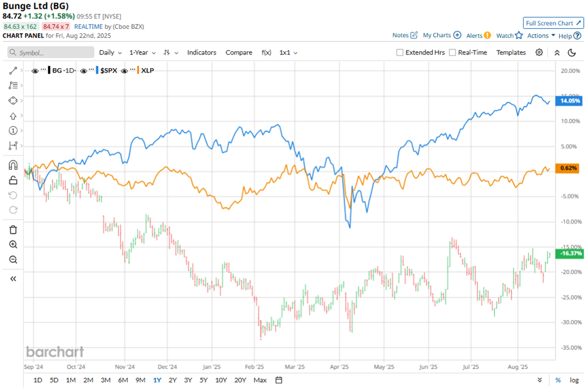Toggle the magnet snap tool

[13, 165]
